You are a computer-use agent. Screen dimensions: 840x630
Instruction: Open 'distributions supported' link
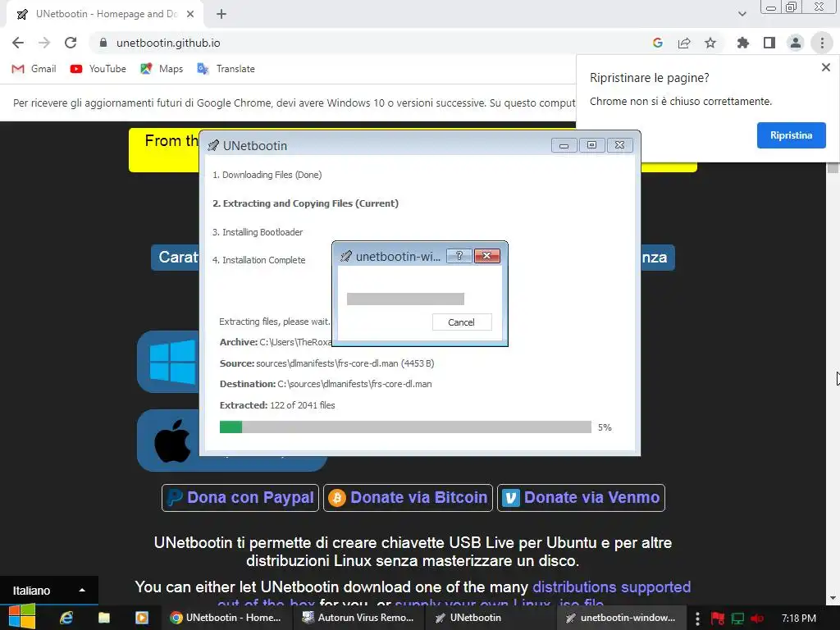pos(611,587)
